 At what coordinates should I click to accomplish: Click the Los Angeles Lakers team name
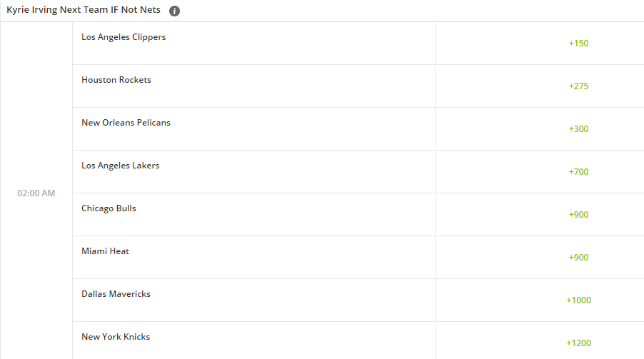121,166
